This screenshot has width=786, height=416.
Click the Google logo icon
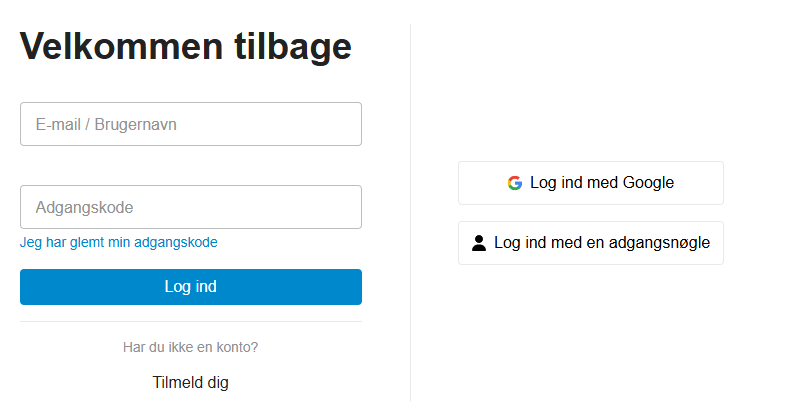click(x=515, y=183)
